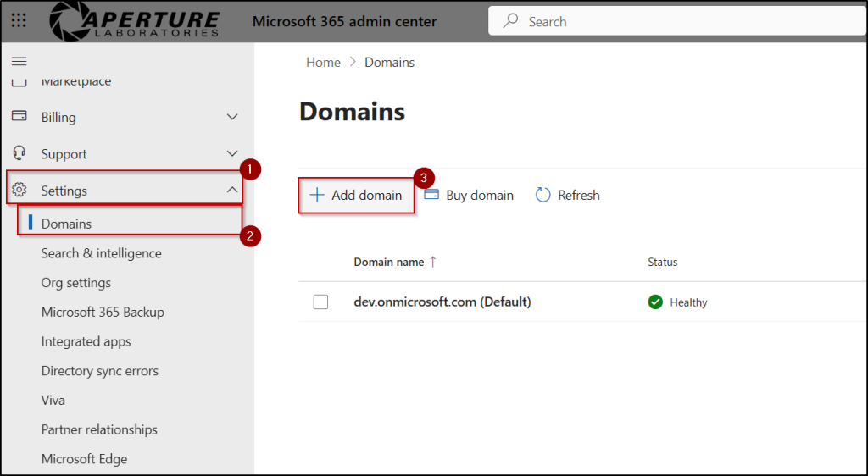Click the Buy domain card icon
This screenshot has height=476, width=868.
[431, 195]
